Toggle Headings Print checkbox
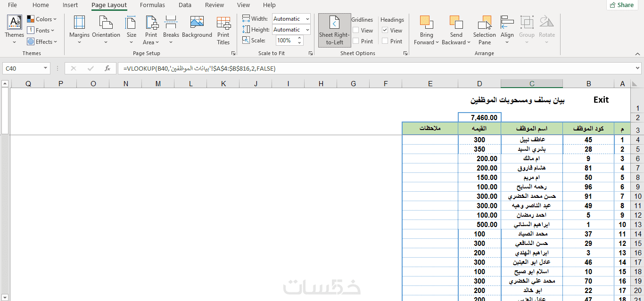644x301 pixels. pos(385,41)
